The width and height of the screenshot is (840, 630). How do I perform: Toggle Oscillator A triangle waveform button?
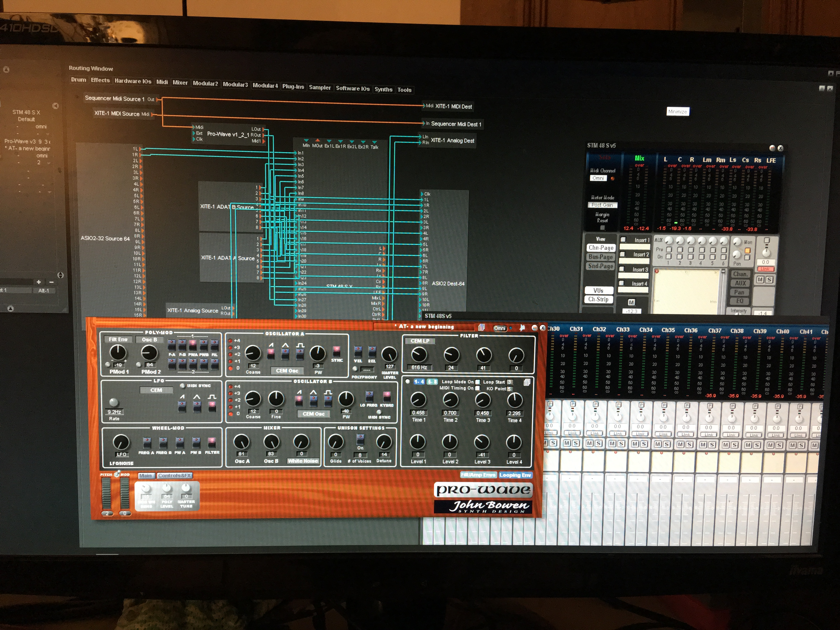(x=285, y=354)
